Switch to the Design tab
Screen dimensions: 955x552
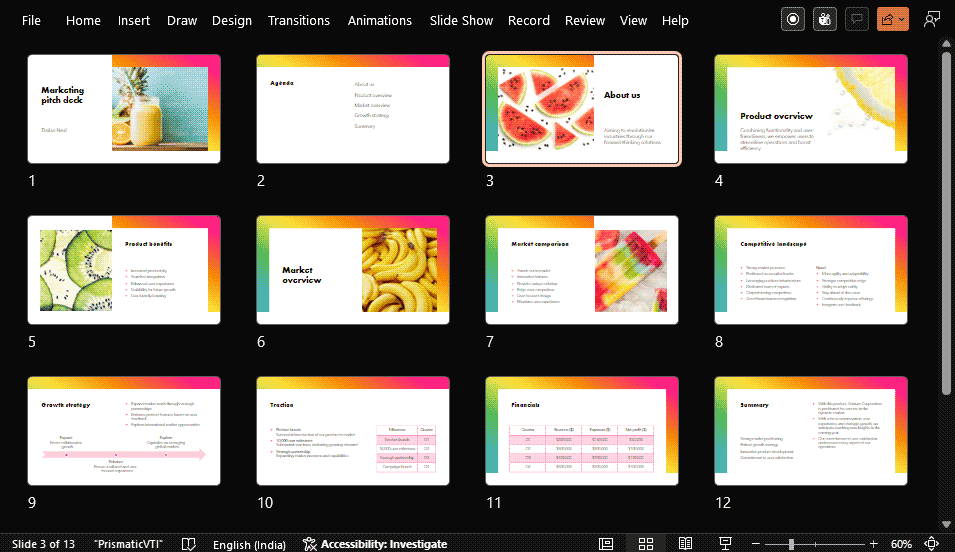(x=231, y=20)
